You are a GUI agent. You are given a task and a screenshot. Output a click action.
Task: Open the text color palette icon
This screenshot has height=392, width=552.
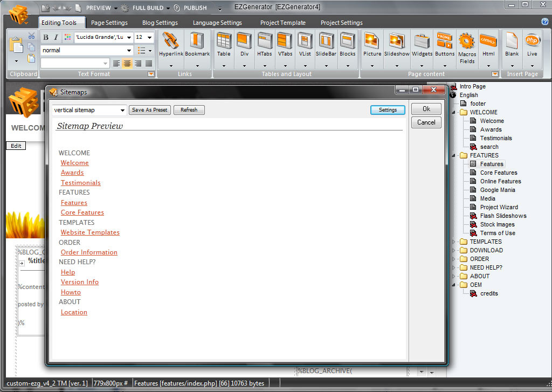coord(67,37)
